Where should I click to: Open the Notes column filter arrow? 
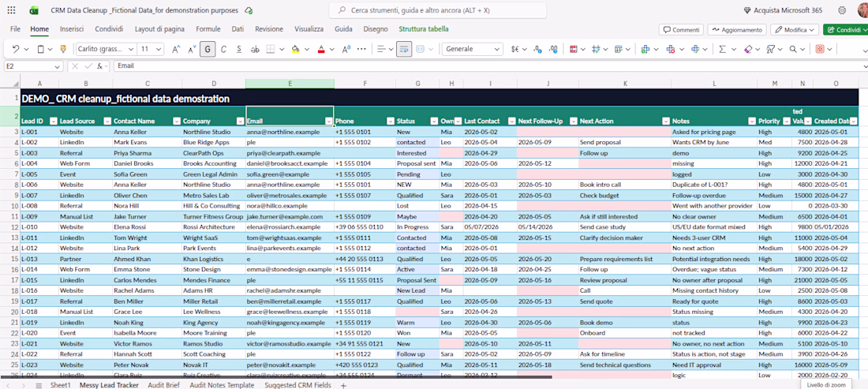pos(752,122)
